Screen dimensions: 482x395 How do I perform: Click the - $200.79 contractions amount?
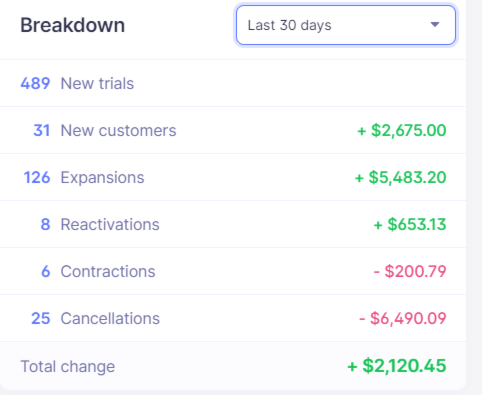pyautogui.click(x=410, y=271)
